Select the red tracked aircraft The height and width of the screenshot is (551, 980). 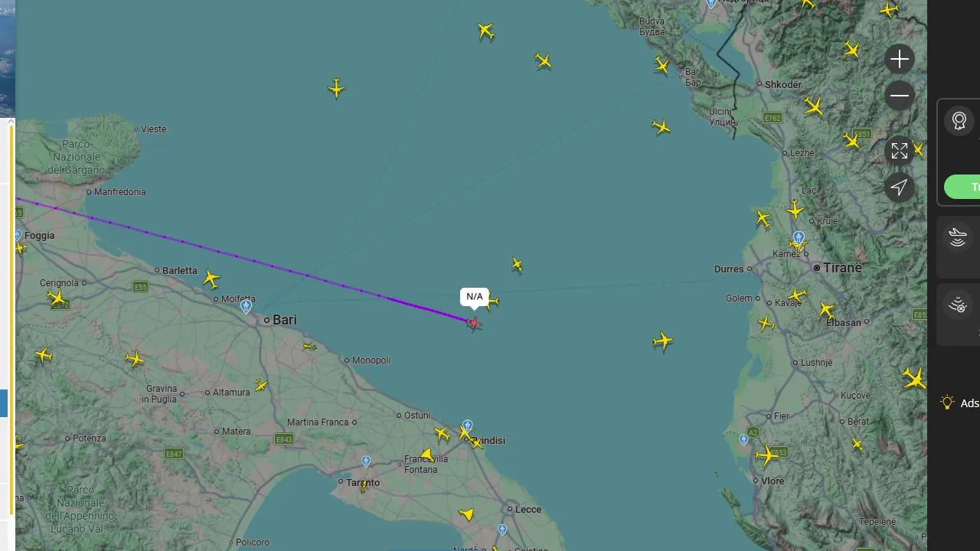point(474,324)
